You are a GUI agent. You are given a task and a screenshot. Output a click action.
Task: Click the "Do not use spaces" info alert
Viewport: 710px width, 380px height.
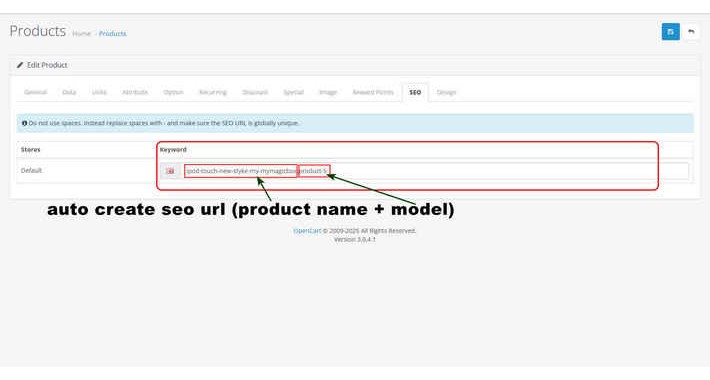pos(355,123)
